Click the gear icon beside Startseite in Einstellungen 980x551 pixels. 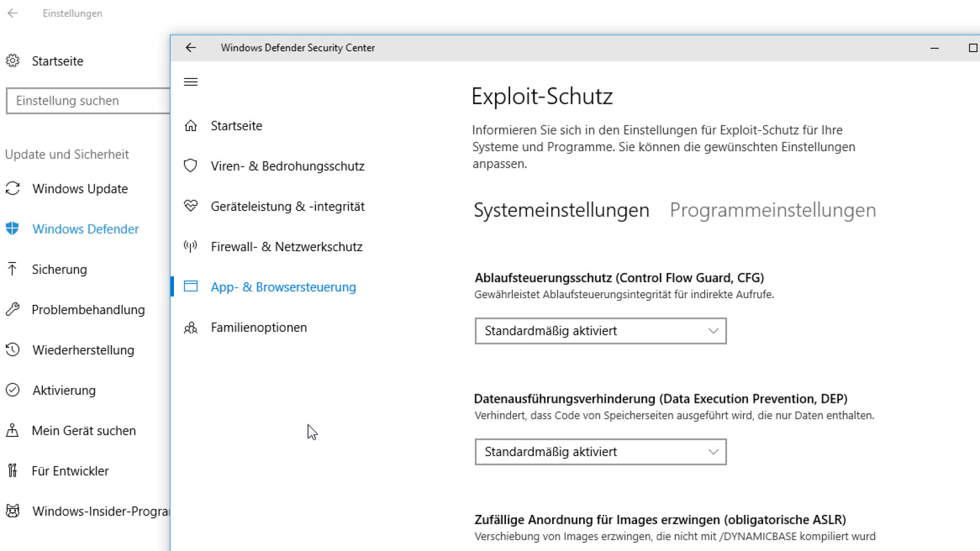click(12, 61)
